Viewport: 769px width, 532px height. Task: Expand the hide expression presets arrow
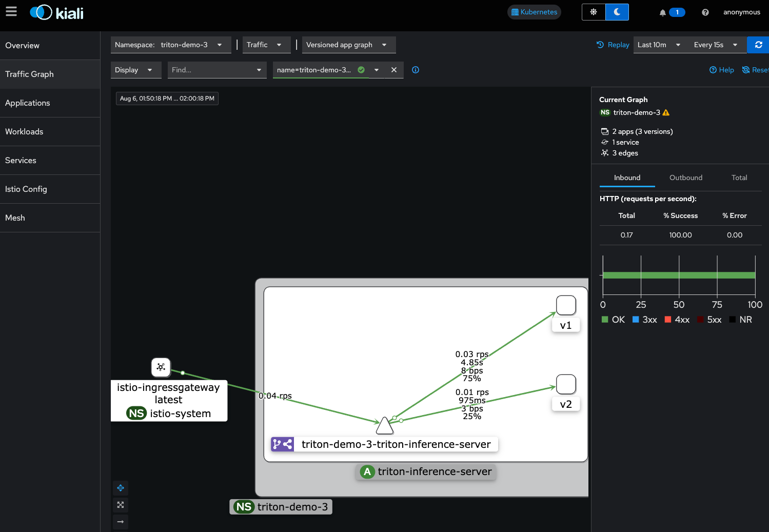click(x=377, y=70)
